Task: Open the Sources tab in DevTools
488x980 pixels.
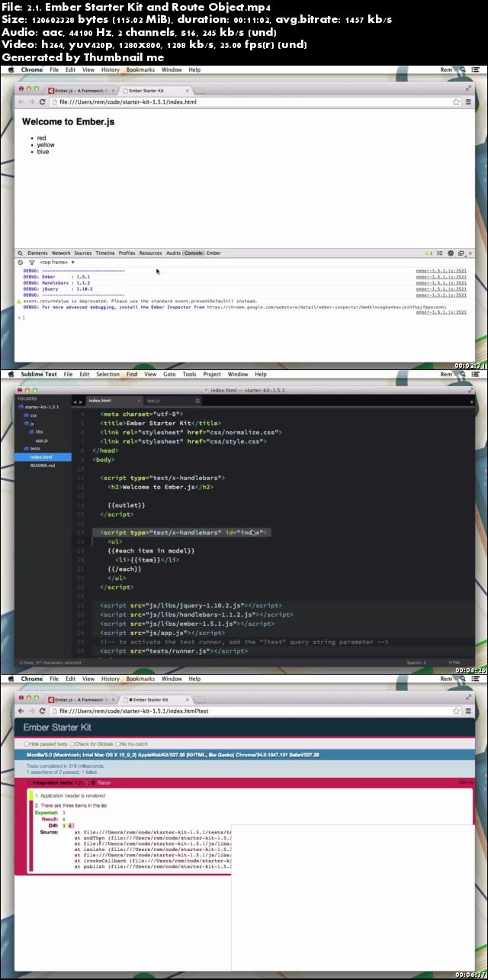Action: coord(83,253)
